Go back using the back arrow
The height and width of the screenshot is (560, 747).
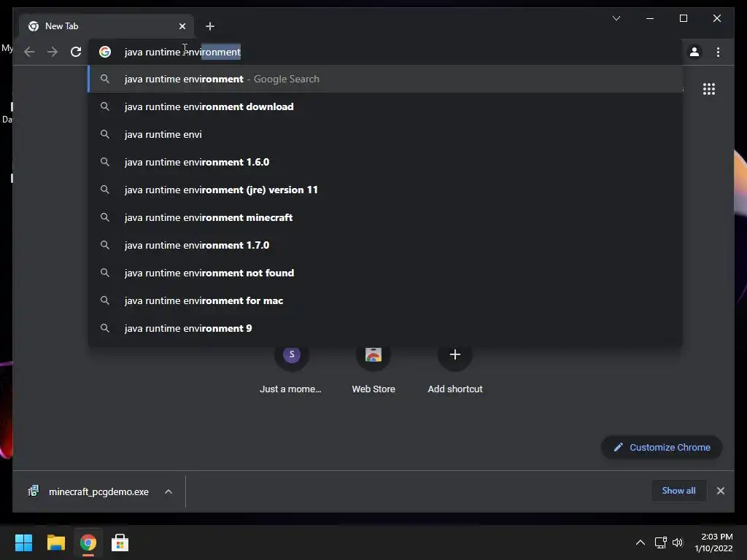point(29,52)
